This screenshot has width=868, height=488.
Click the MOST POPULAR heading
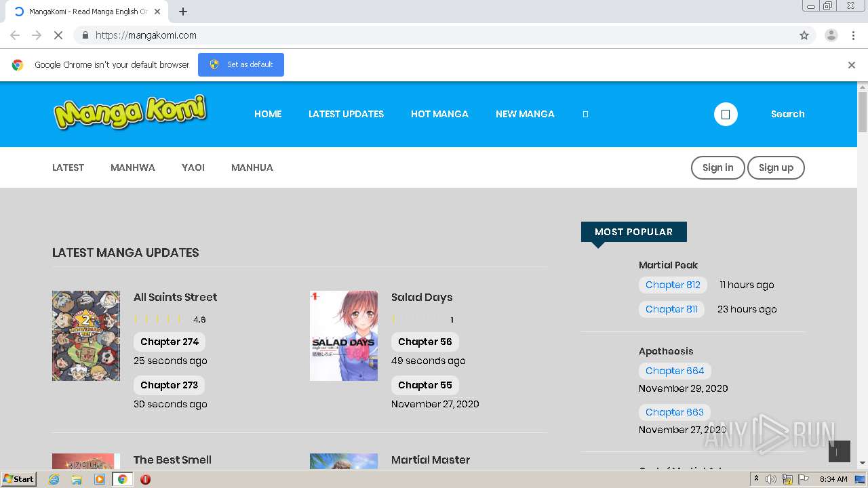coord(634,232)
